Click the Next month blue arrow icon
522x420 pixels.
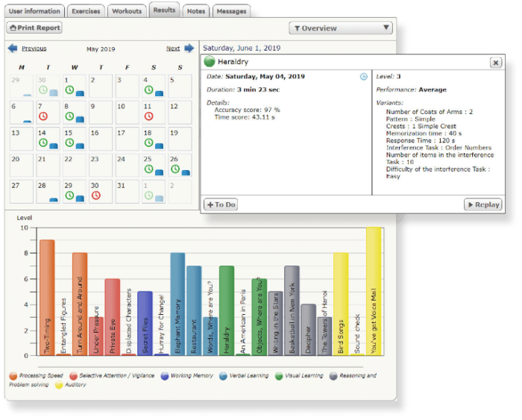coord(189,48)
